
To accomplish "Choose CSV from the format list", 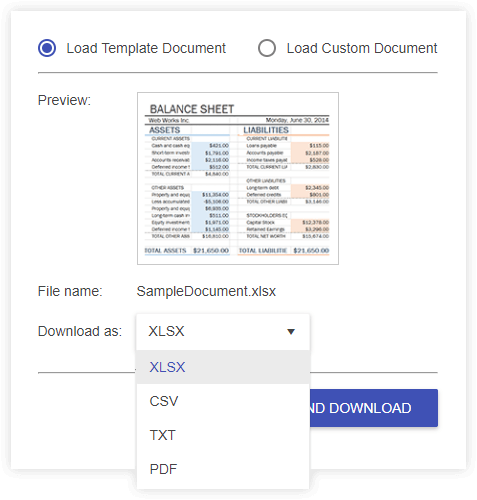I will coord(223,401).
